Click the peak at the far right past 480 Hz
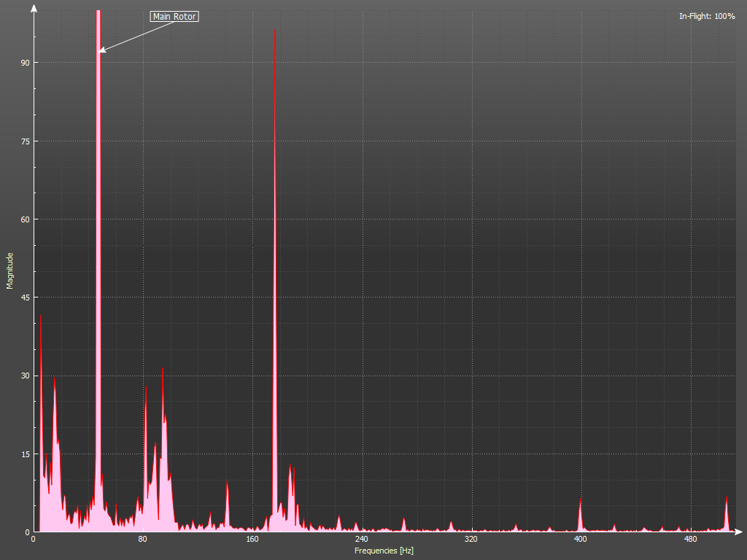The height and width of the screenshot is (560, 747). pos(727,497)
